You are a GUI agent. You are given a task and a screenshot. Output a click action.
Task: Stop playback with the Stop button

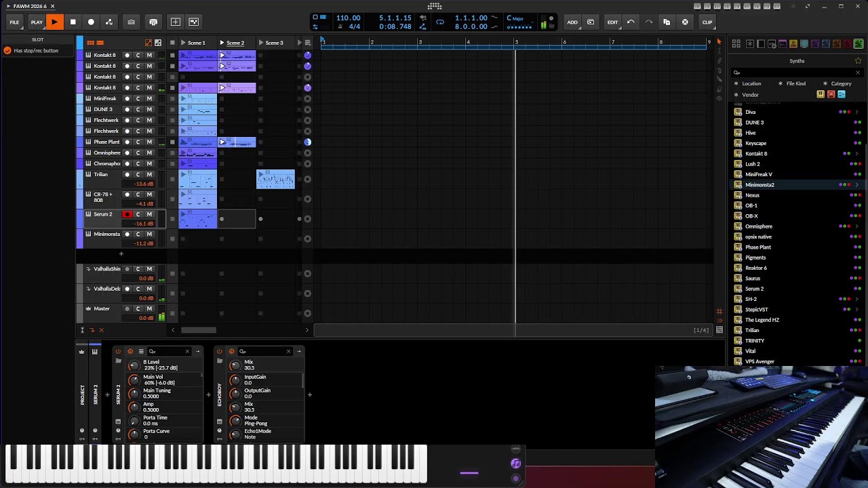tap(73, 22)
